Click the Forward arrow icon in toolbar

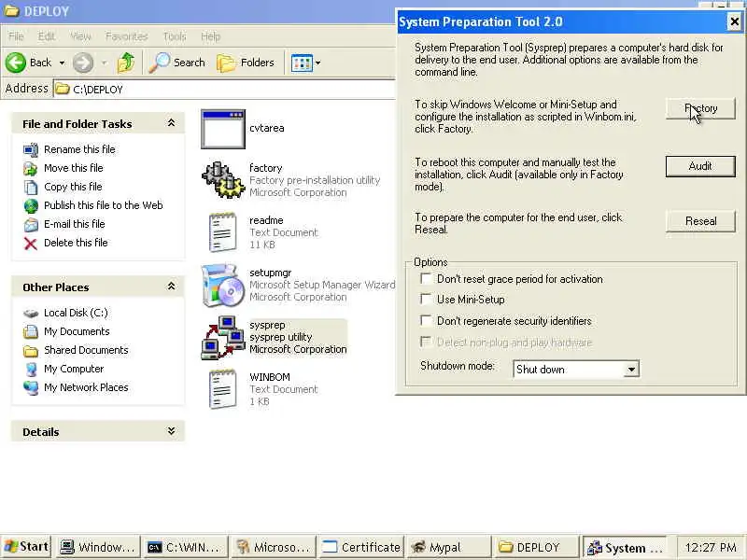point(83,63)
